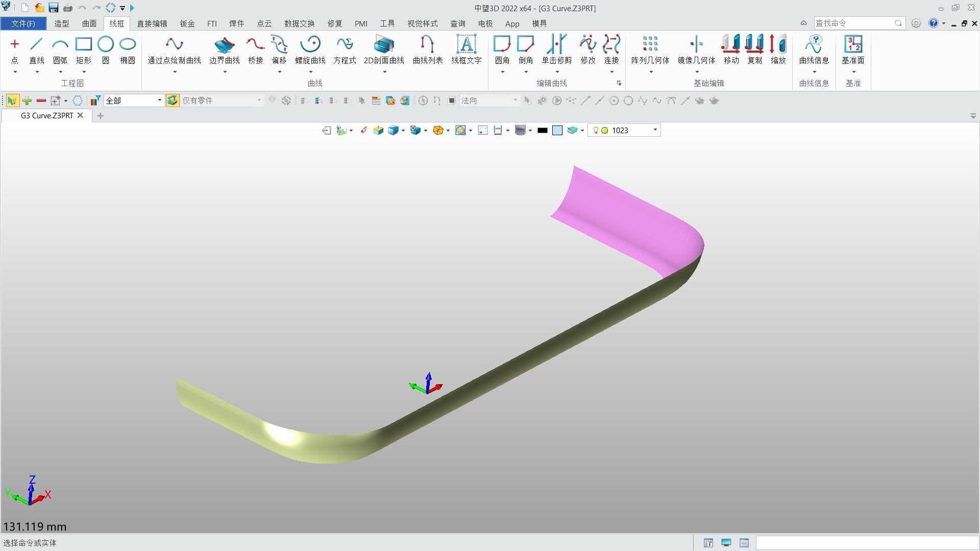Image resolution: width=980 pixels, height=551 pixels.
Task: Switch to the 造型 ribbon tab
Action: [61, 23]
